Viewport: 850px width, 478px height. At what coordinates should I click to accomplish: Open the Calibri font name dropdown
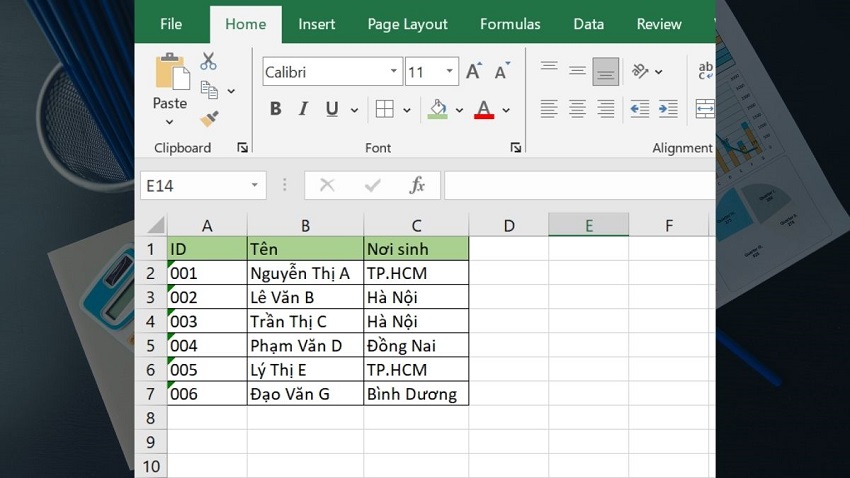394,72
